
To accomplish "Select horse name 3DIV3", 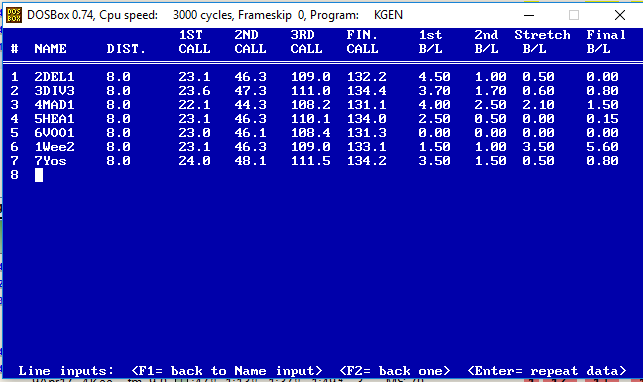I will pyautogui.click(x=54, y=91).
